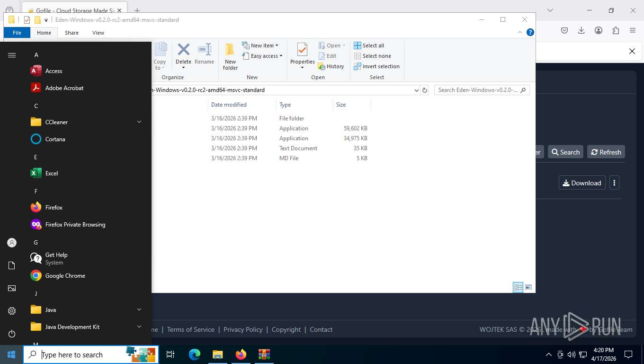Switch to the View ribbon tab
The image size is (644, 364).
click(98, 33)
